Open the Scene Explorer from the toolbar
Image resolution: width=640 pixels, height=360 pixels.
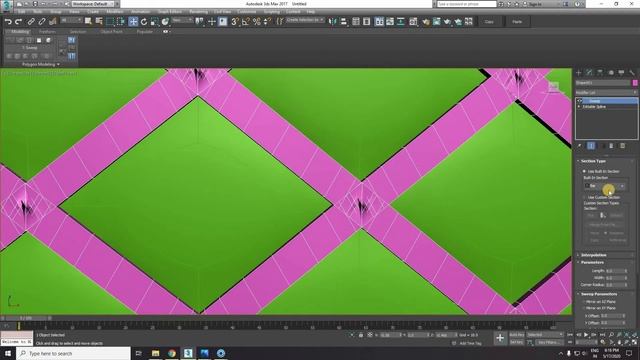tap(356, 22)
